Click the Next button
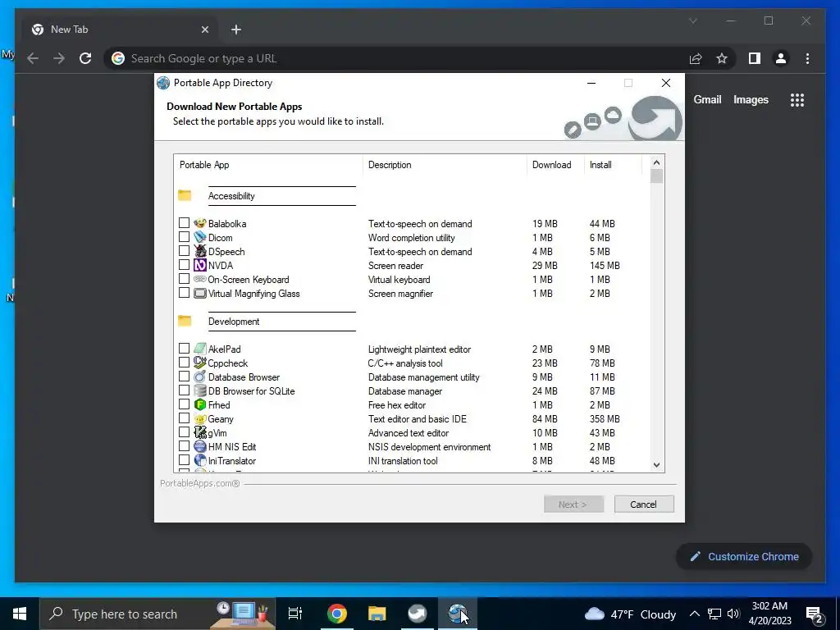 [573, 504]
